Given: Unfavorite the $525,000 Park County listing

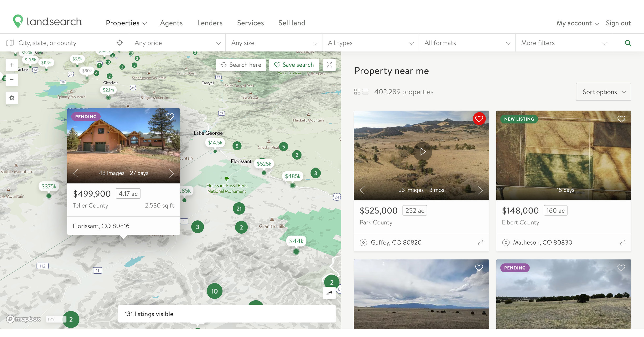Looking at the screenshot, I should (479, 119).
